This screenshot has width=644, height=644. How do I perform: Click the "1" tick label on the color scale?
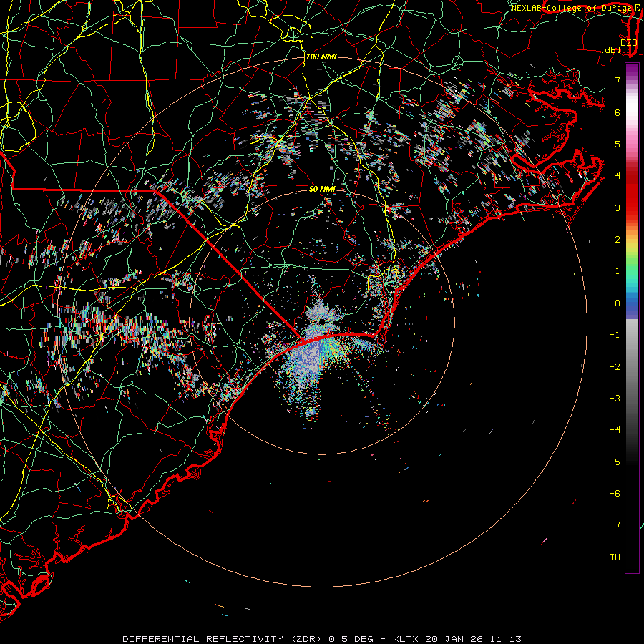[618, 271]
